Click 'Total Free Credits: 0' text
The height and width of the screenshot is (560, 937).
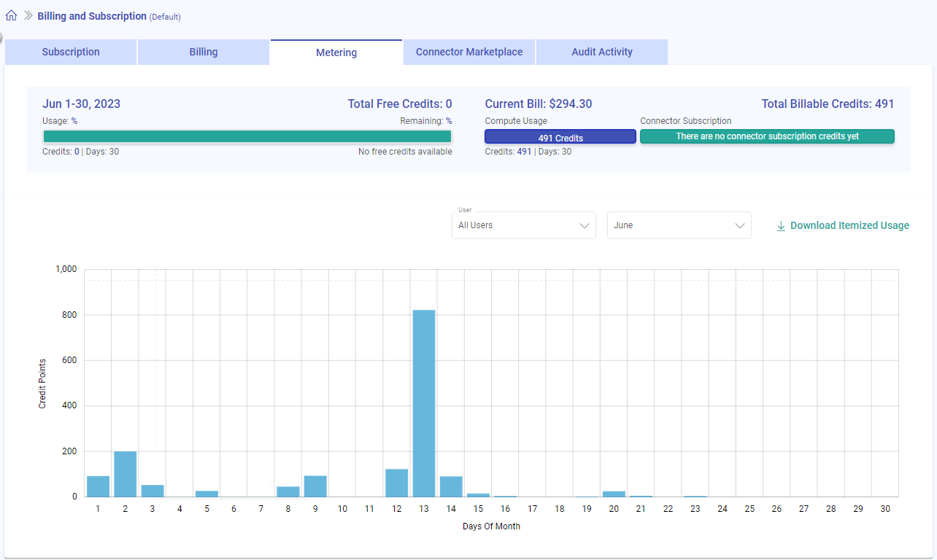point(400,104)
